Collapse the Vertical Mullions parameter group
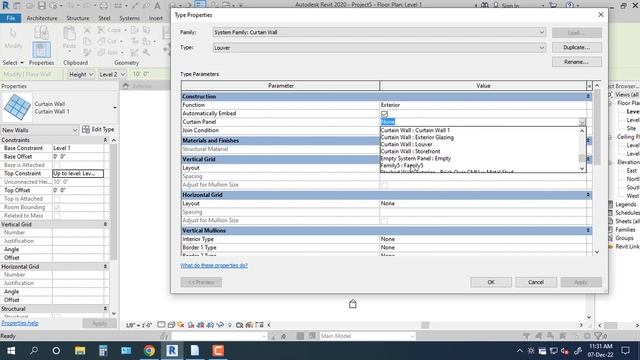Image resolution: width=640 pixels, height=360 pixels. (588, 231)
